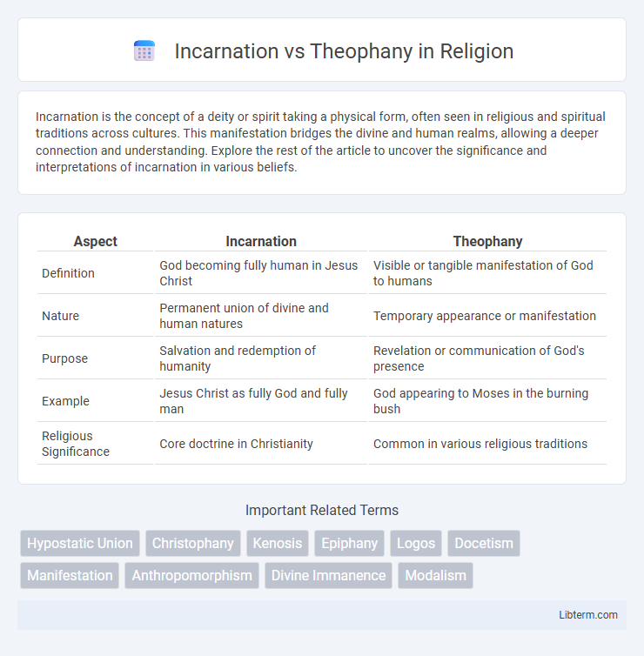The image size is (644, 656).
Task: Select 'Common in various religious traditions' cell
Action: tap(487, 444)
